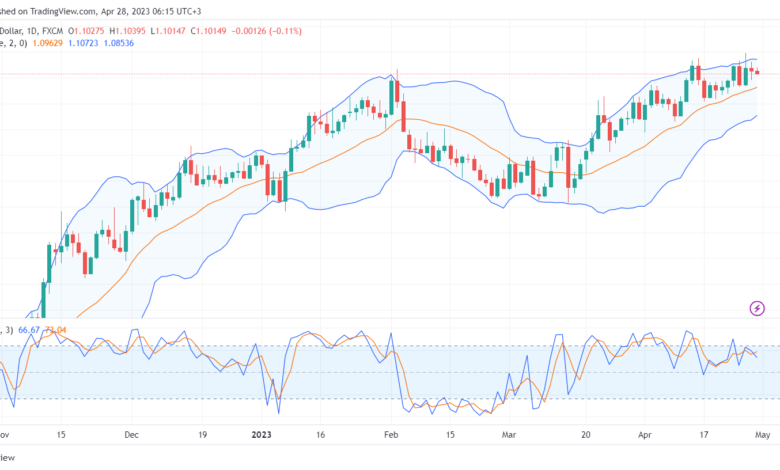Select the Apr label on time axis
Image resolution: width=780 pixels, height=470 pixels.
coord(645,435)
